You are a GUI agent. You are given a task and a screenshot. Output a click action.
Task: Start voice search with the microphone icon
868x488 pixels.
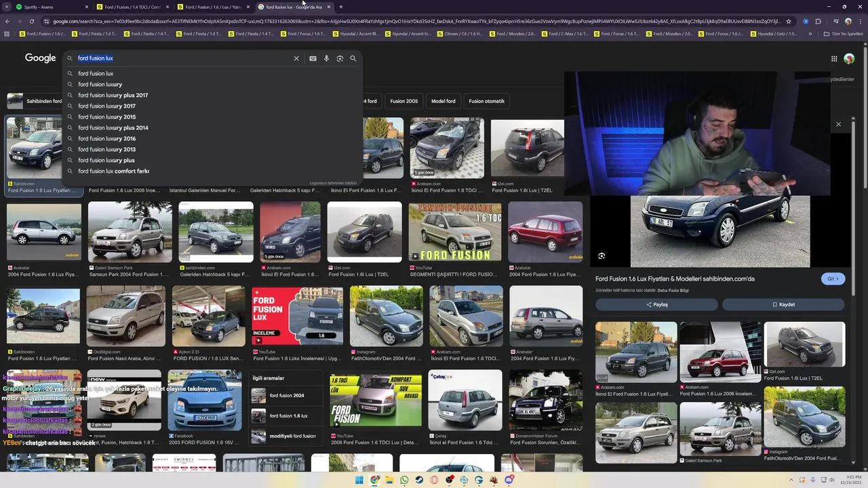326,58
